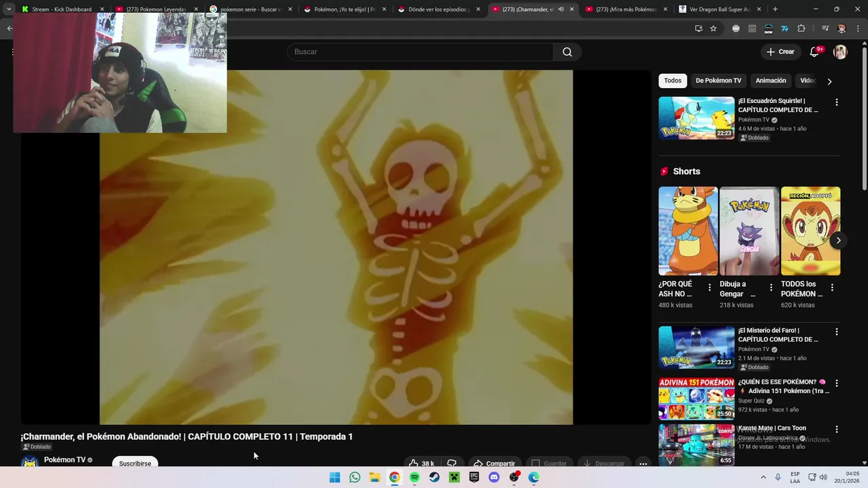
Task: Open options for ¿Quién es ese Pokémon? video
Action: tap(836, 384)
